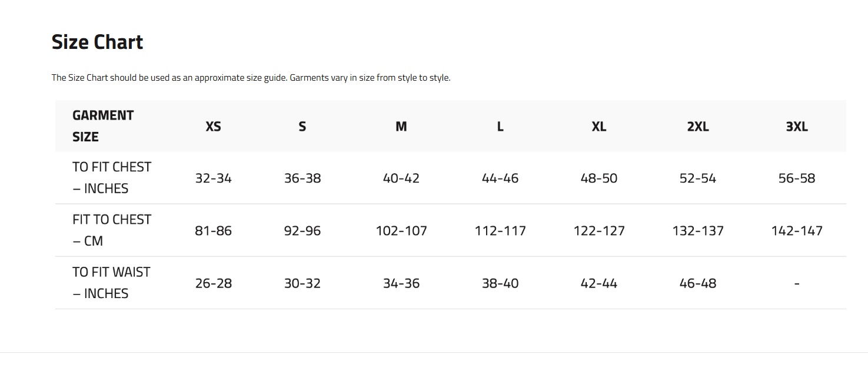The width and height of the screenshot is (868, 367).
Task: Select the 26-28 waist inches cell
Action: (x=213, y=283)
